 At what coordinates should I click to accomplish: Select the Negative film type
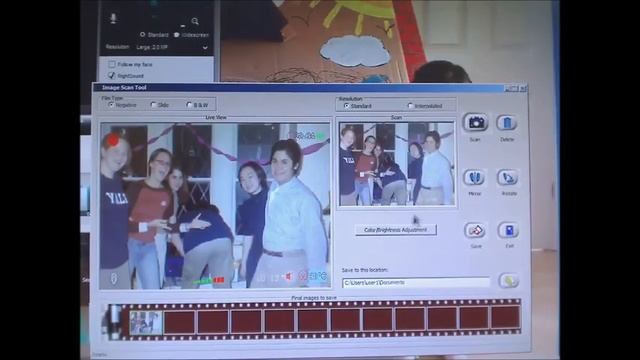tap(111, 105)
